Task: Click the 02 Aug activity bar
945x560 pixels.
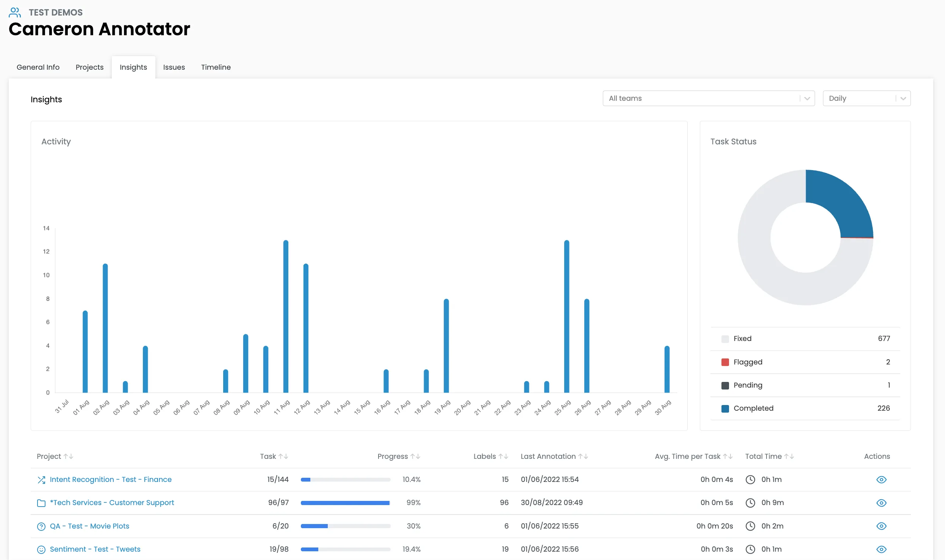Action: tap(105, 328)
